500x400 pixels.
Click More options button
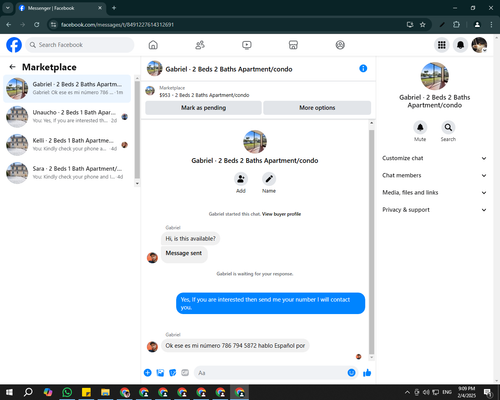[317, 108]
